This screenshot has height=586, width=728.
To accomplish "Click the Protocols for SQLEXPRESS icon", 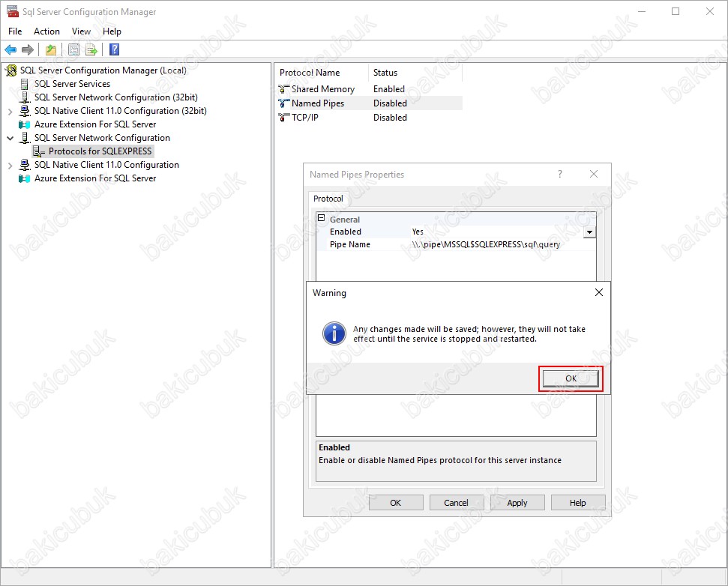I will pyautogui.click(x=39, y=151).
